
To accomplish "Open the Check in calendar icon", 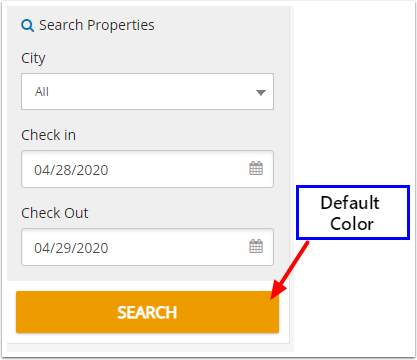I will click(256, 168).
